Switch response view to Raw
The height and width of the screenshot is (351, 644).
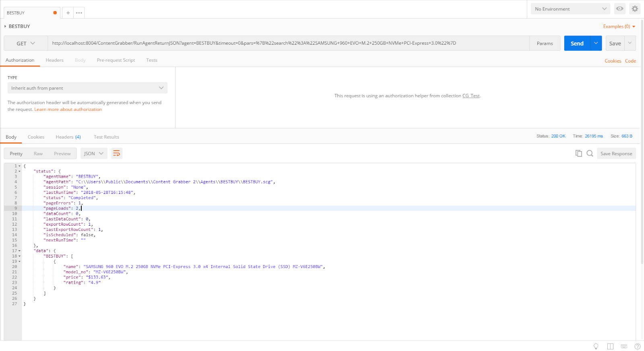point(38,154)
